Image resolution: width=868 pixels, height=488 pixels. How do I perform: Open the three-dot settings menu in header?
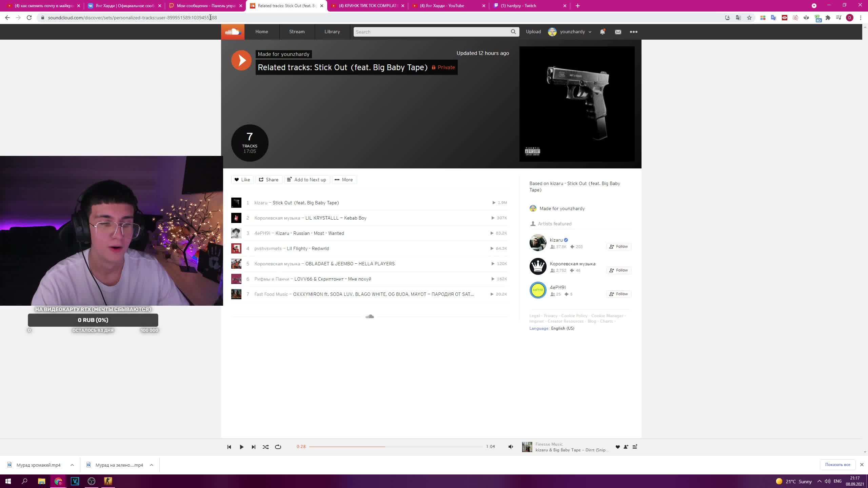pyautogui.click(x=634, y=32)
